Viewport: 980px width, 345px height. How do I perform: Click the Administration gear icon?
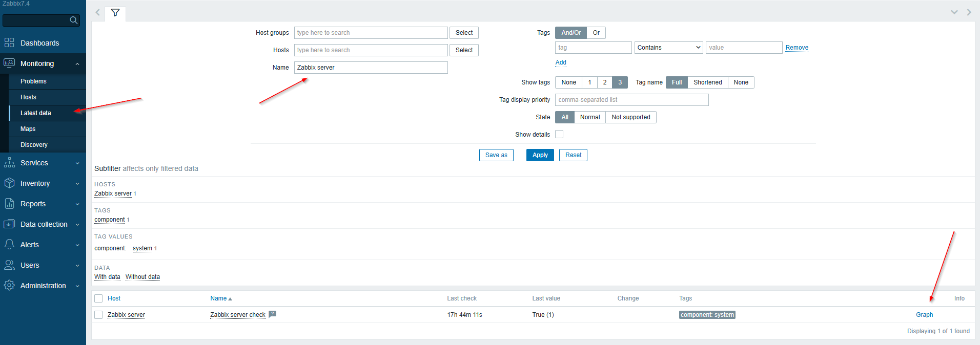click(9, 286)
